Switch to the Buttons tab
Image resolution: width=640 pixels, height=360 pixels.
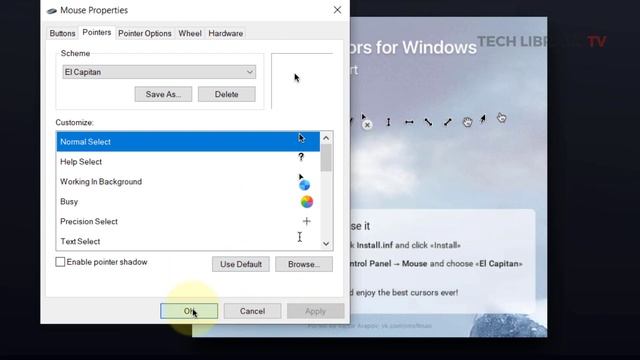click(x=62, y=33)
